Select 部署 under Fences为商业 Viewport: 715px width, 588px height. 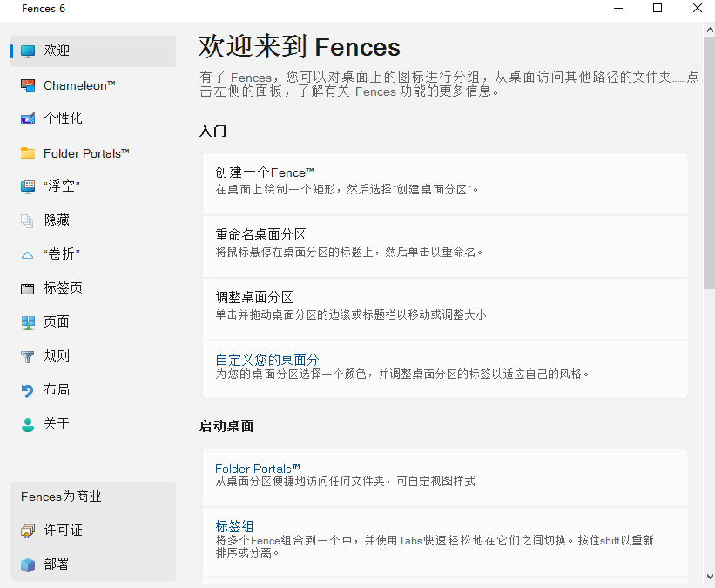(x=93, y=564)
